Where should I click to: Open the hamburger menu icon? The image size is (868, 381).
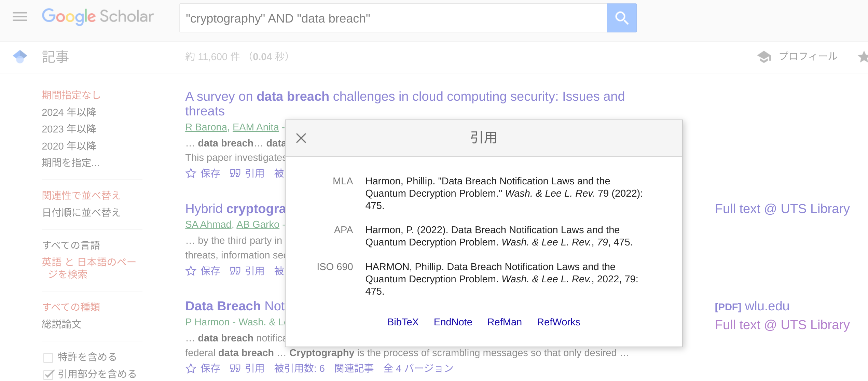click(20, 16)
